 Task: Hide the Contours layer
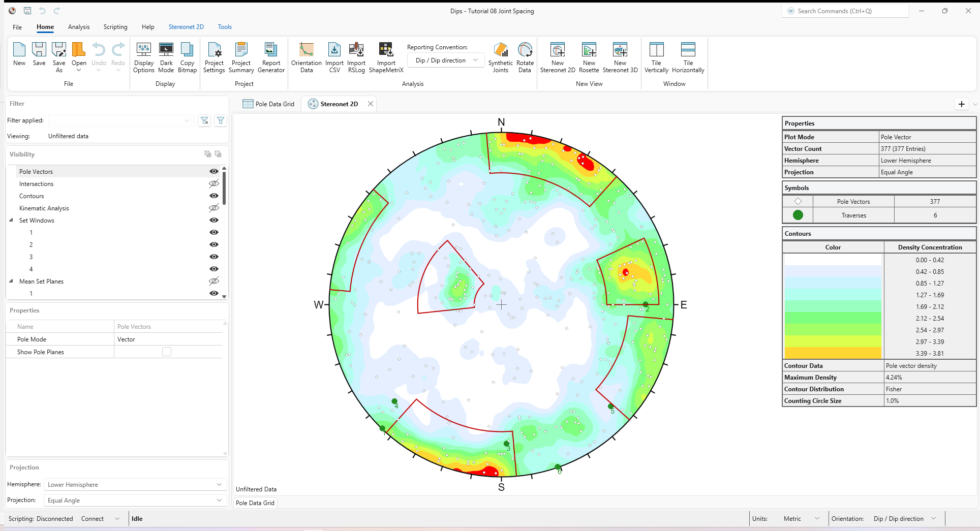[x=213, y=196]
